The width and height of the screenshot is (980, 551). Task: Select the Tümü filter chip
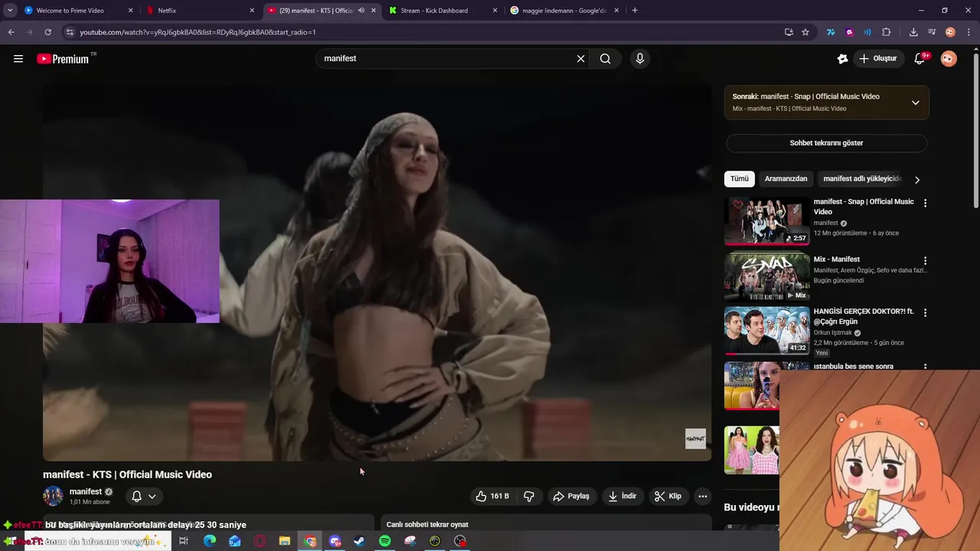pos(740,178)
